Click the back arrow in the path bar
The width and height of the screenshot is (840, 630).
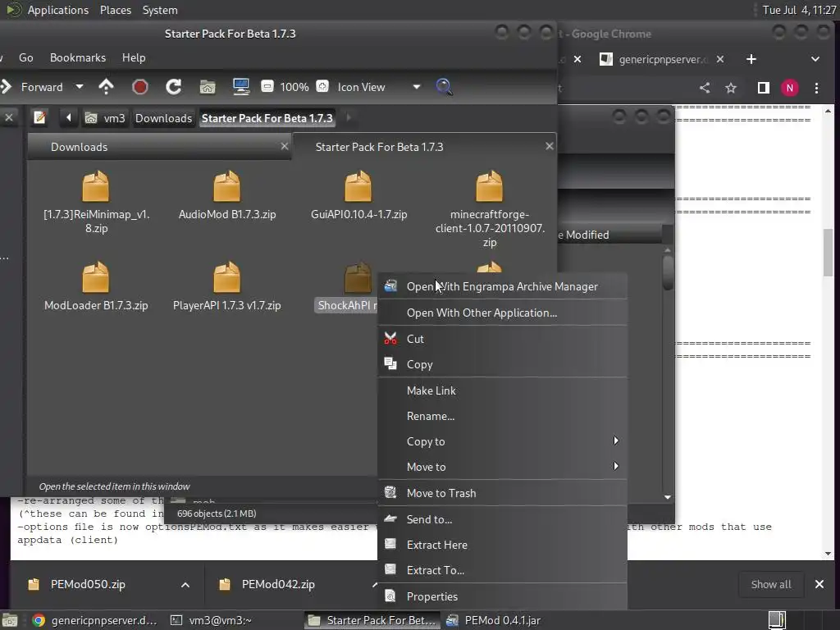tap(69, 117)
